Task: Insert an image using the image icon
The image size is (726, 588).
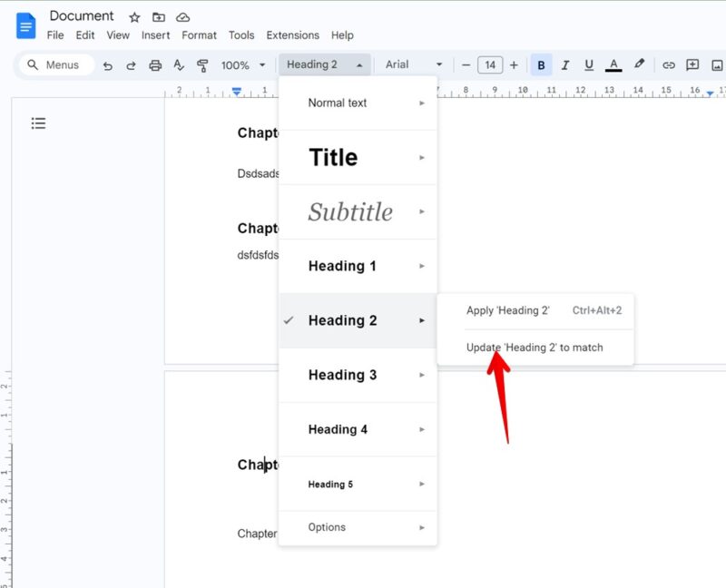Action: (x=717, y=64)
